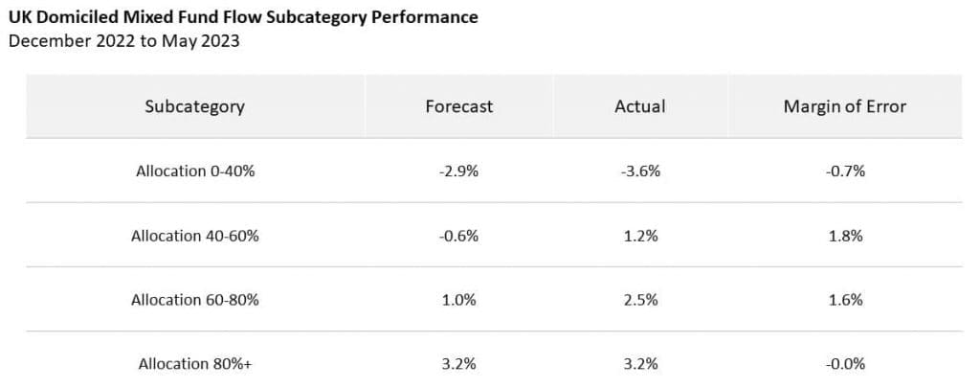Click the chart title about UK Domiciled Mixed Fund

tap(243, 17)
